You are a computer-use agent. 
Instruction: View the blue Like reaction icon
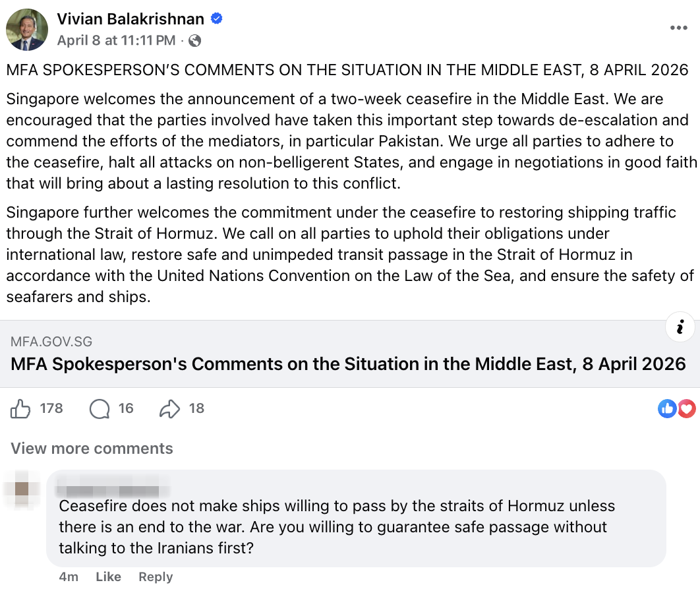pos(667,409)
